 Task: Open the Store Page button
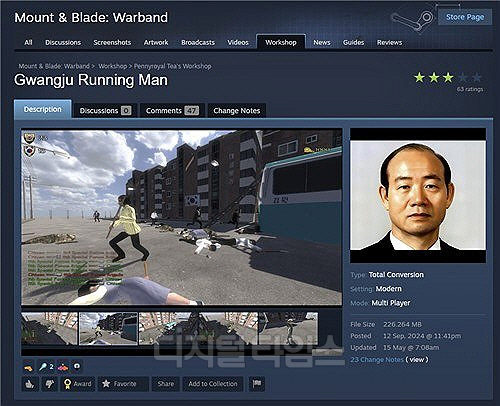tap(465, 17)
